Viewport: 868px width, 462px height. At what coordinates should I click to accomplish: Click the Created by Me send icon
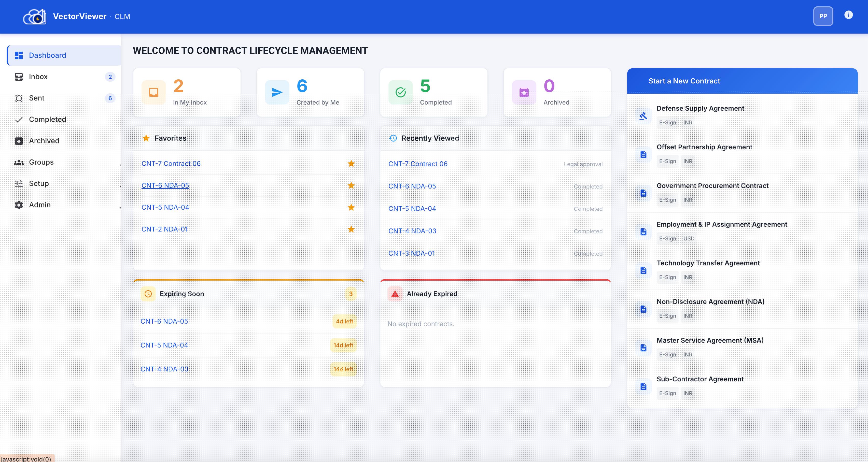(x=277, y=92)
